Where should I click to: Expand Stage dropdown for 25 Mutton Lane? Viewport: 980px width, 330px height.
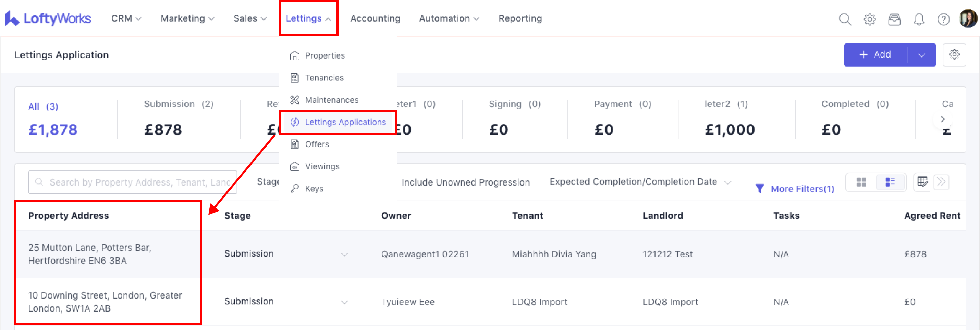click(x=344, y=254)
